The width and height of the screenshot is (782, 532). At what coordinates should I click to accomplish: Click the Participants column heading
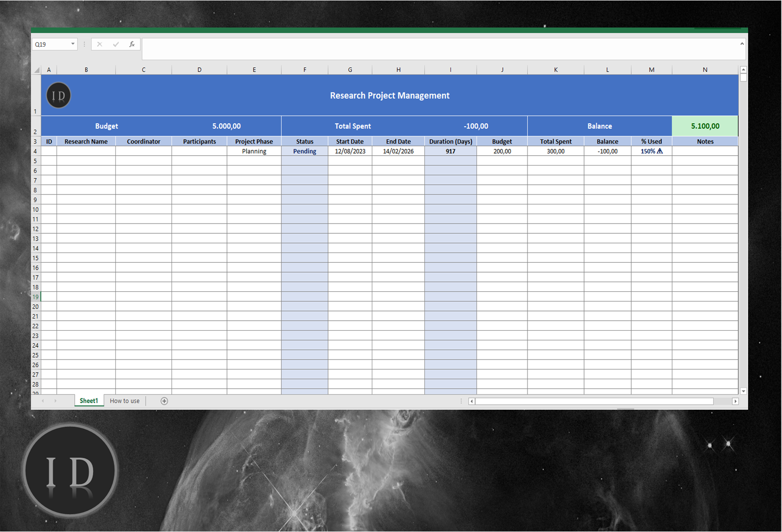199,141
